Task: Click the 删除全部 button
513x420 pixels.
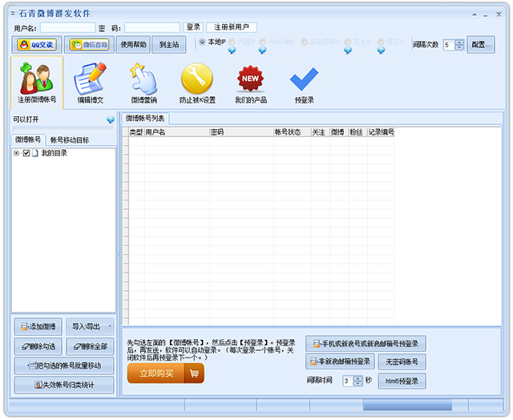Action: pos(90,346)
